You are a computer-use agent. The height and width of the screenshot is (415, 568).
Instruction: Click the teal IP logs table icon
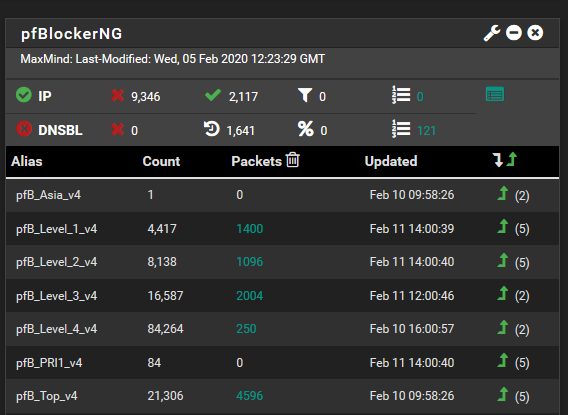coord(495,94)
